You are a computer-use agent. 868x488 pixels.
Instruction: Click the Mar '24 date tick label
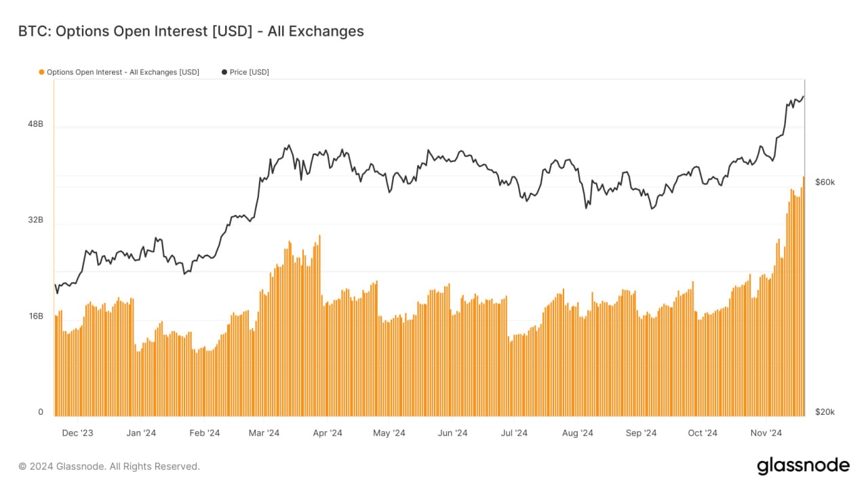pos(264,433)
